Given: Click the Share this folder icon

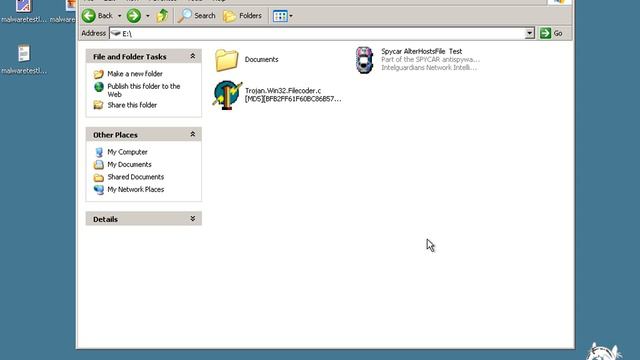Looking at the screenshot, I should click(98, 105).
